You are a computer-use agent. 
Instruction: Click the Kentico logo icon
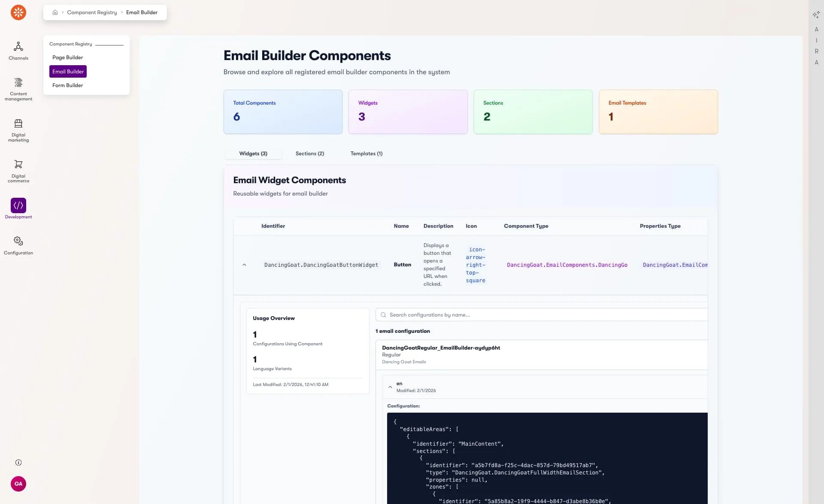coord(18,12)
